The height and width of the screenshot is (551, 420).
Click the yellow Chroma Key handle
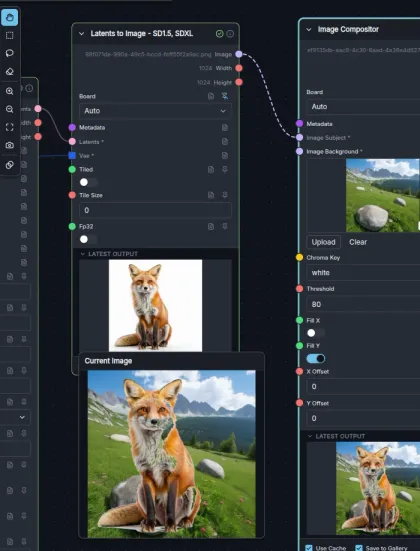point(299,257)
